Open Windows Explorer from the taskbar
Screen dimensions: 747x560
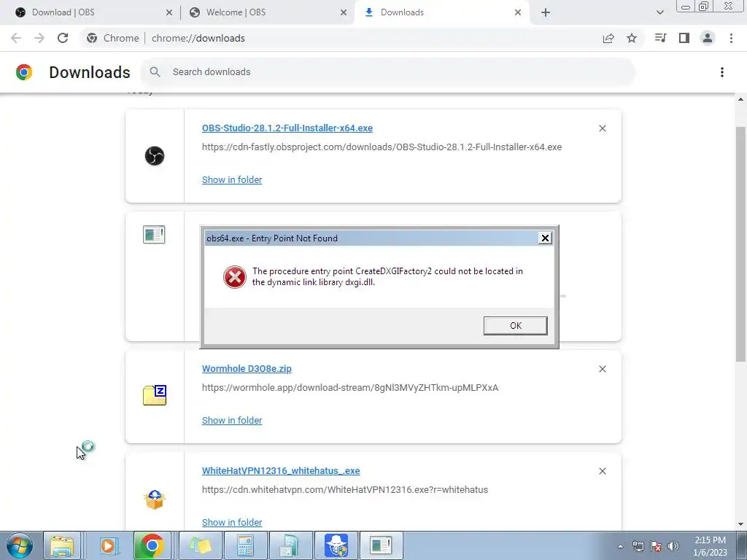pos(62,545)
